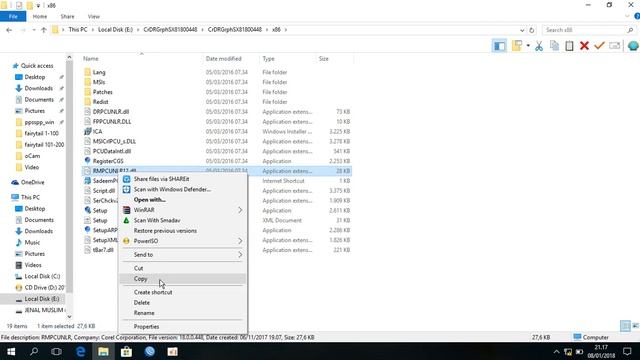Click the ICA Windows Installer file icon
This screenshot has height=360, width=640.
[x=87, y=131]
